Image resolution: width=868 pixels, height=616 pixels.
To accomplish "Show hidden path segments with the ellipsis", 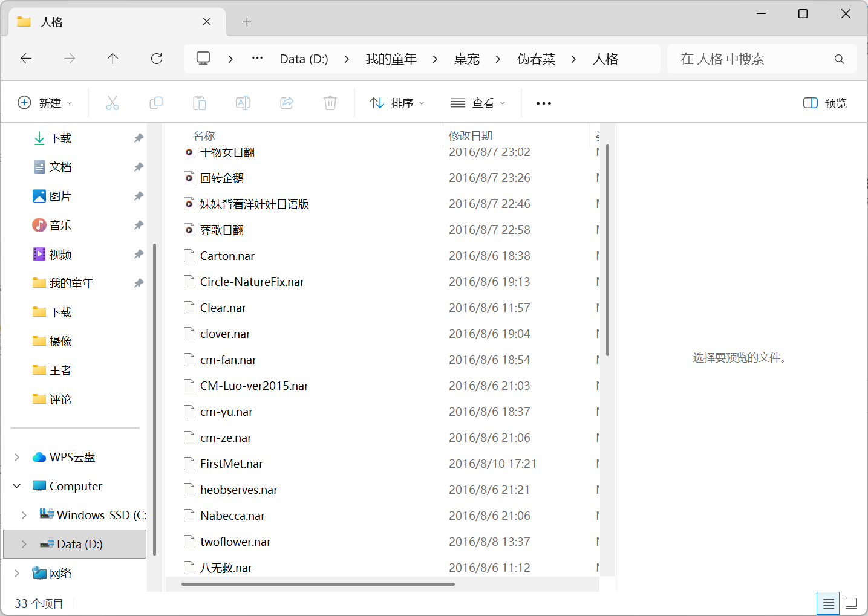I will [x=257, y=59].
